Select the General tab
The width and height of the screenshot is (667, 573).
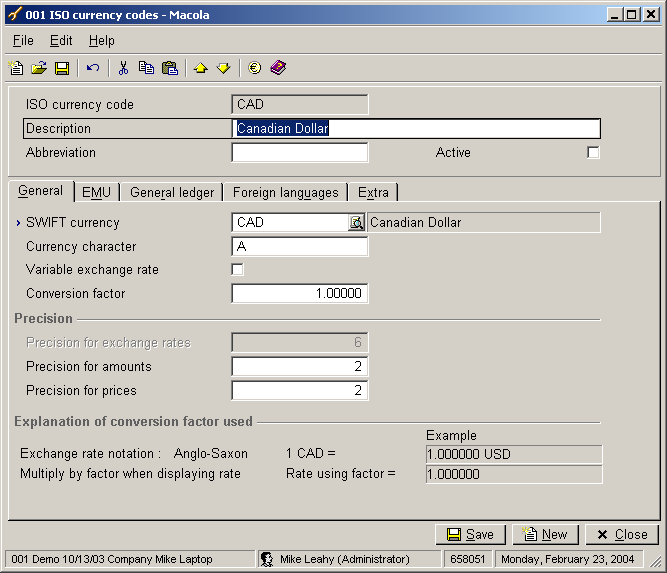pyautogui.click(x=40, y=191)
